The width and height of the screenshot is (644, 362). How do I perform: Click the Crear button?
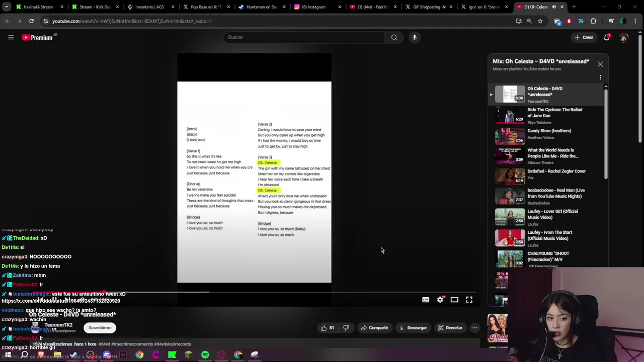point(584,37)
